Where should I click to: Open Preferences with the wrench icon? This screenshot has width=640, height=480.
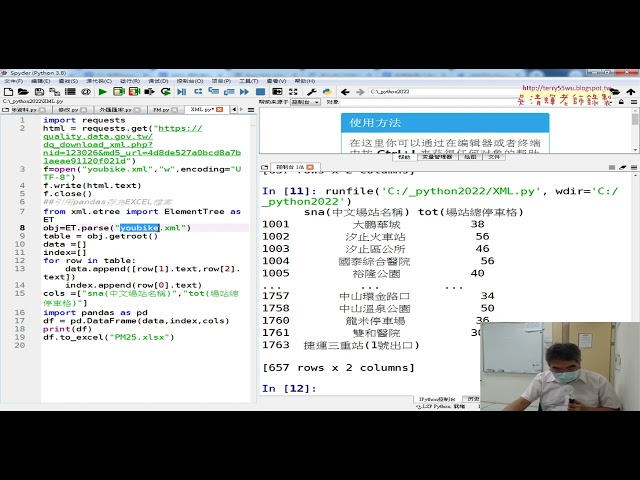coord(311,92)
